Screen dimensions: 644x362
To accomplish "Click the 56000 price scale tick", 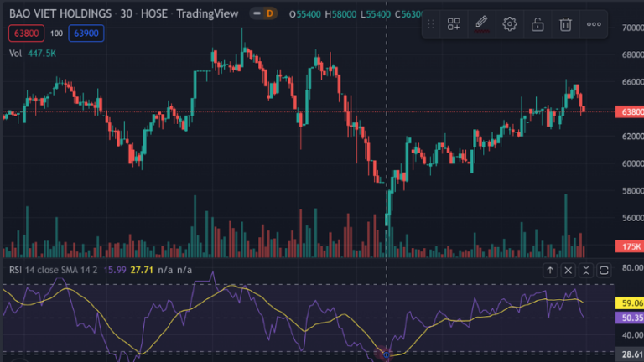I will [632, 218].
